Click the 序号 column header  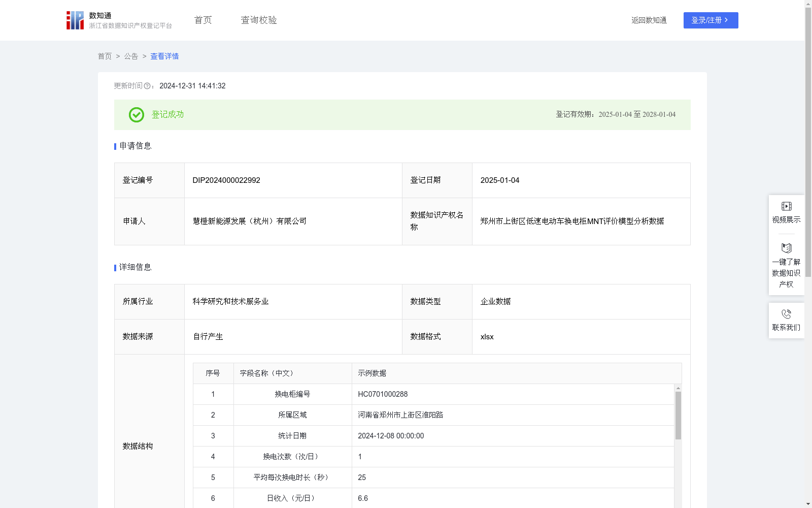click(213, 373)
